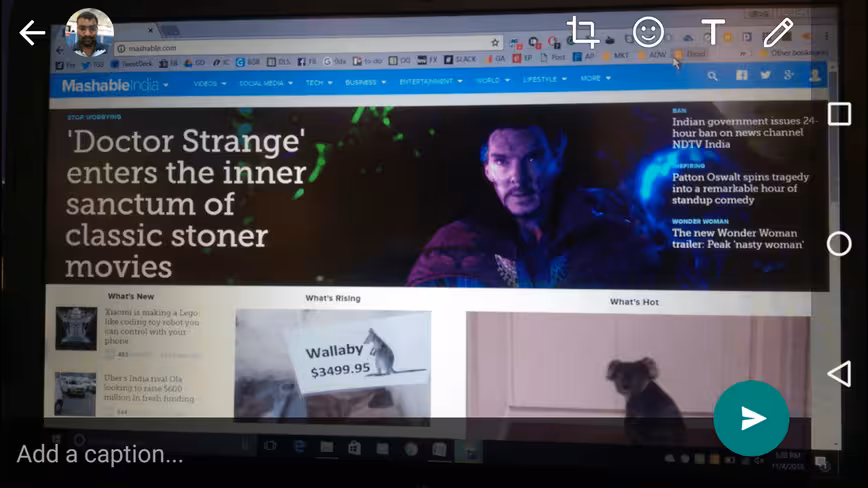Image resolution: width=868 pixels, height=488 pixels.
Task: Open 'Doctor Strange' headline in photographed page
Action: click(186, 203)
